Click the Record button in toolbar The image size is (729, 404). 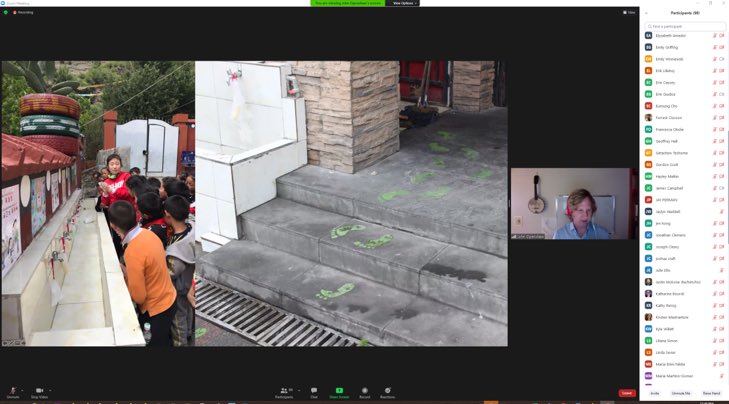tap(364, 391)
